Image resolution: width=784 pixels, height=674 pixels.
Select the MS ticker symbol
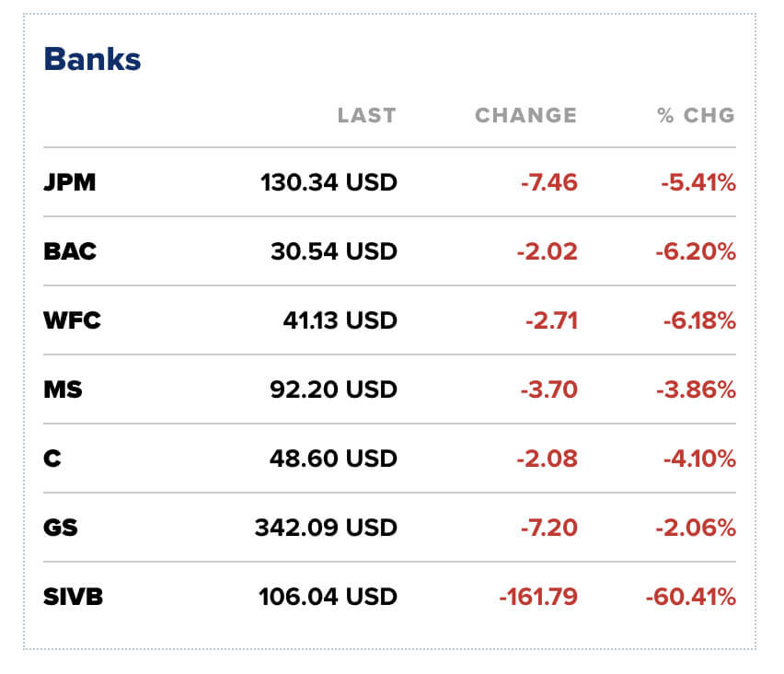63,389
